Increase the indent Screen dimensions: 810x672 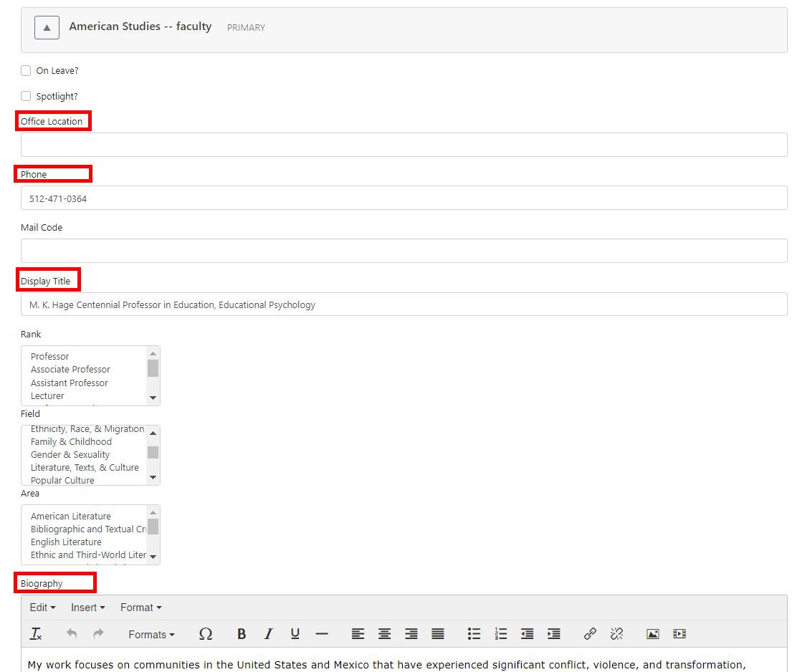coord(554,634)
